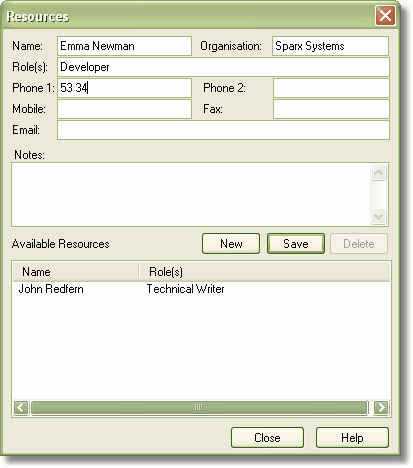Click the Notes scroll down arrow
The height and width of the screenshot is (468, 413).
tap(379, 217)
